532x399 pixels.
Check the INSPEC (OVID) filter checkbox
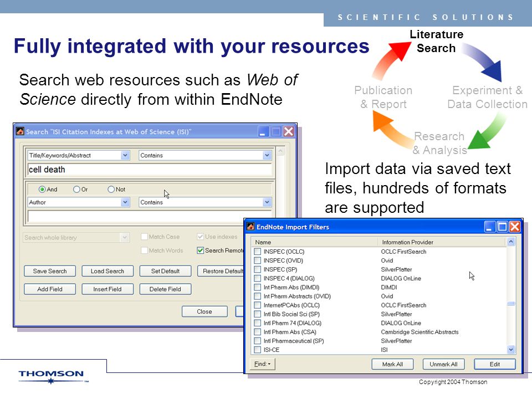click(x=258, y=260)
